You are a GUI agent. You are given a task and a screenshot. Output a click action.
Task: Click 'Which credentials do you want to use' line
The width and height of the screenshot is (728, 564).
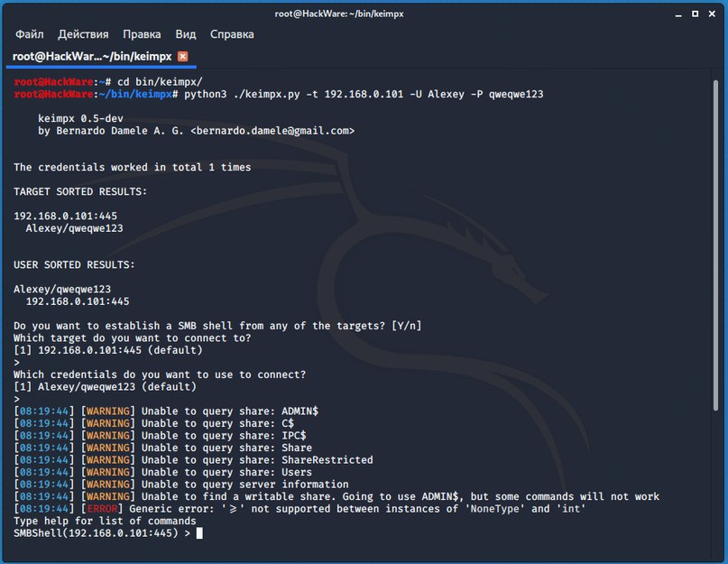click(160, 374)
